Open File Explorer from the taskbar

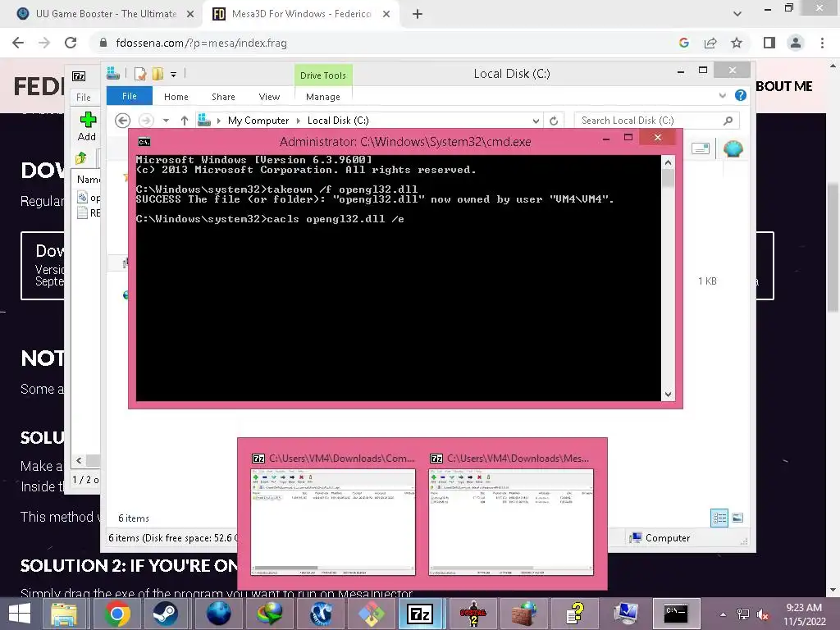point(64,614)
